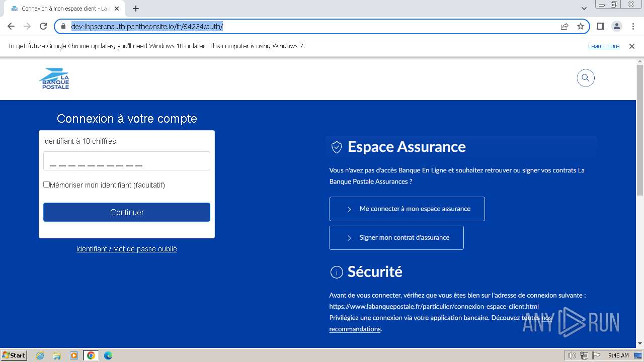Click the La Banque Postale logo
This screenshot has width=644, height=362.
[54, 78]
